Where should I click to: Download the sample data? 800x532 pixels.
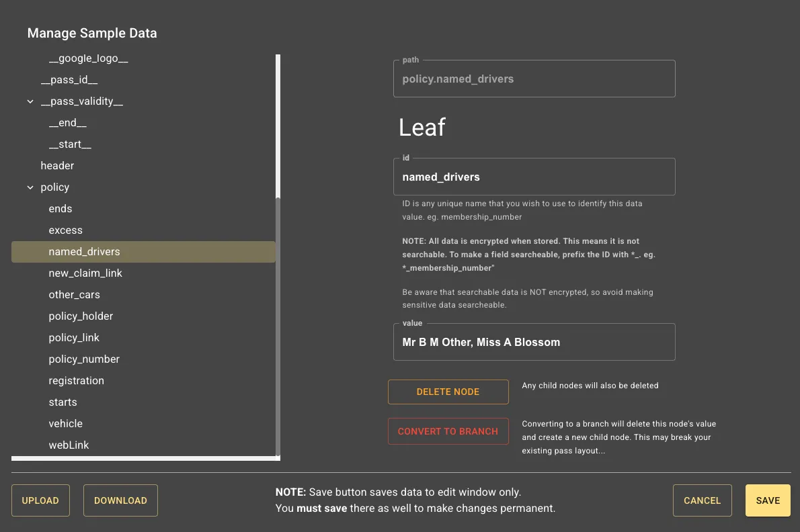120,500
